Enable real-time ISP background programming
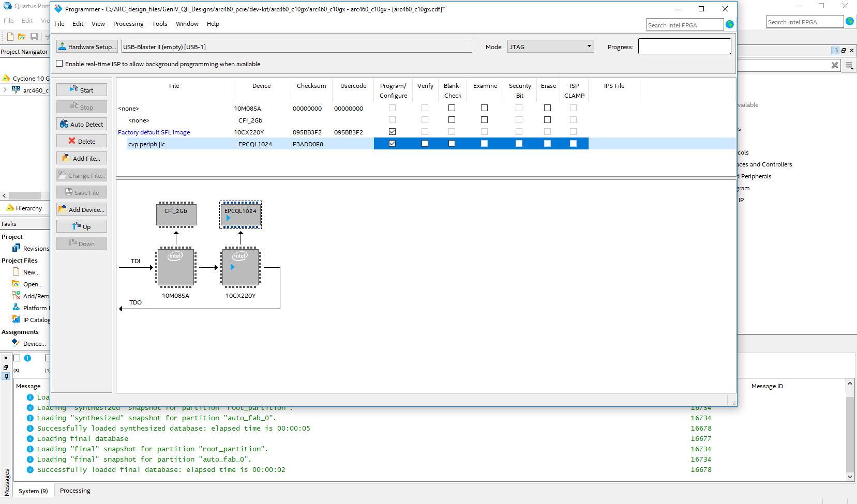The image size is (857, 504). click(x=59, y=64)
